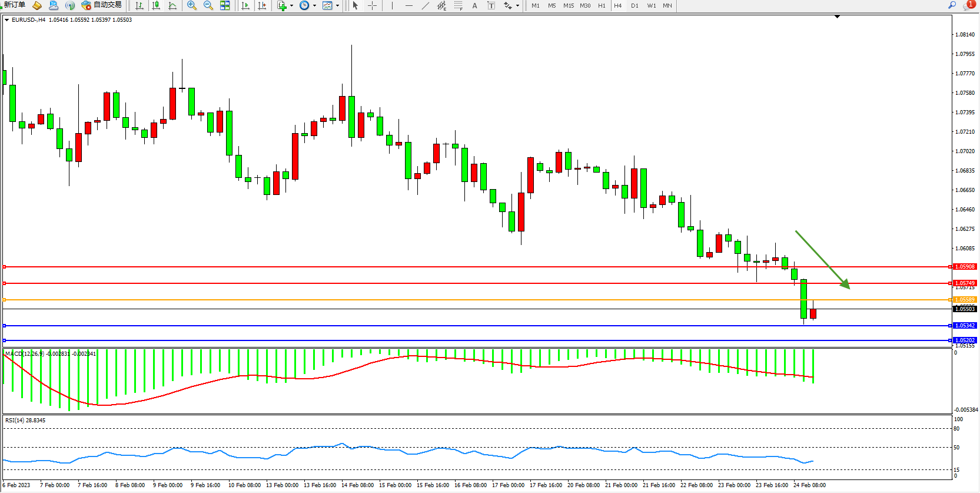The height and width of the screenshot is (493, 980).
Task: Expand the chart templates dropdown arrow
Action: coord(337,6)
